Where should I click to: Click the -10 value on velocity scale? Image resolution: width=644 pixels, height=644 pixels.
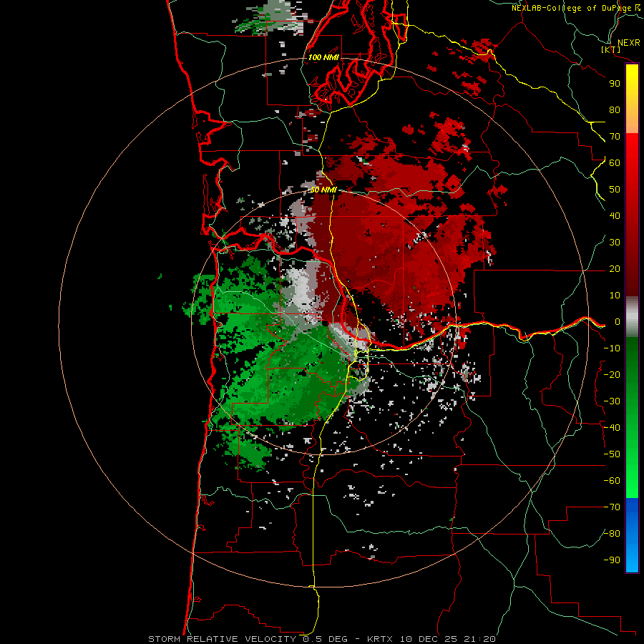point(612,348)
